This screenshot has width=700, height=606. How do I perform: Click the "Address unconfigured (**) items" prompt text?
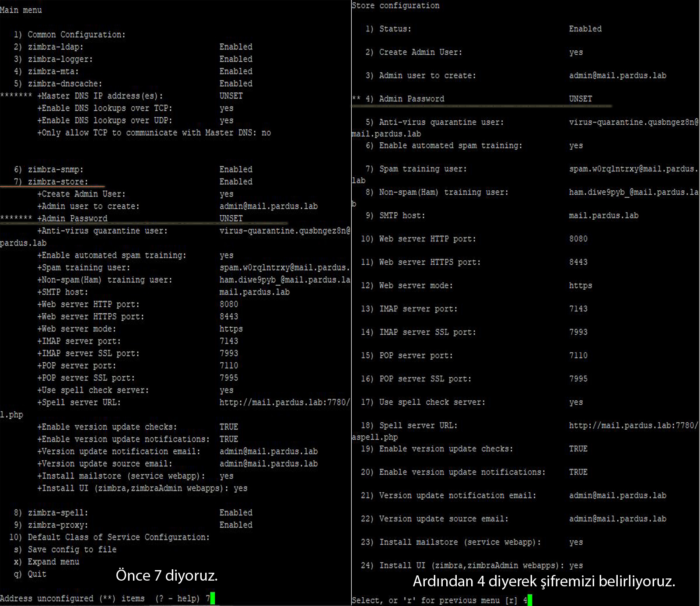click(x=72, y=598)
